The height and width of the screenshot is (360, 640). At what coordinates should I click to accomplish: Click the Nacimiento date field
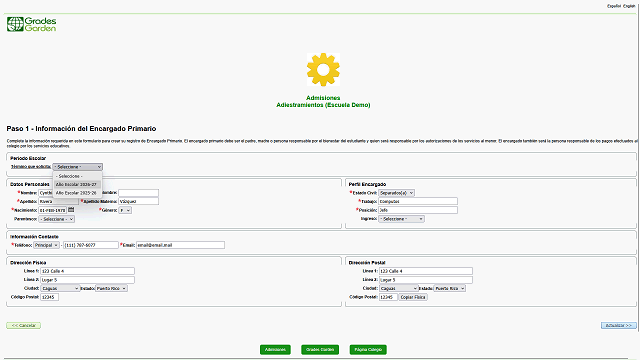[53, 210]
